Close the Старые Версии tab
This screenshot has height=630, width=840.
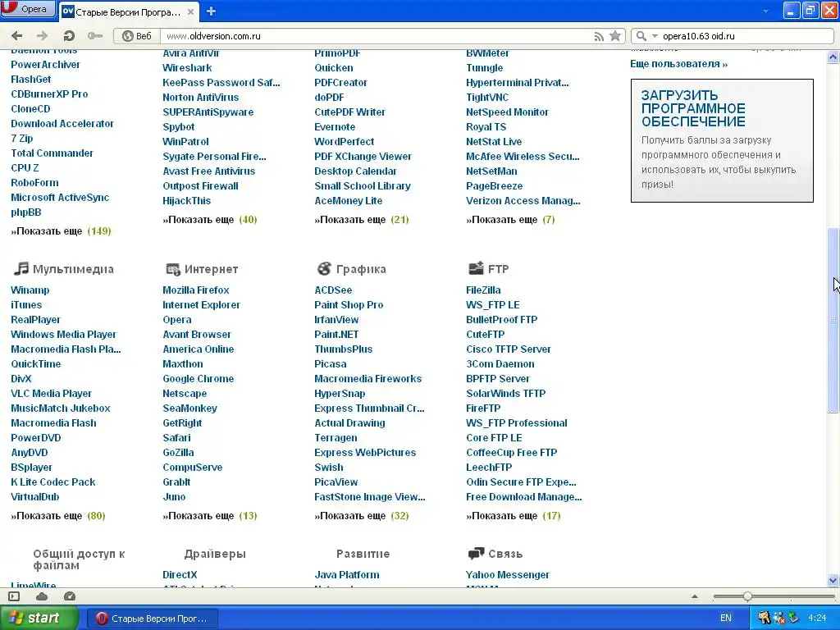[190, 11]
